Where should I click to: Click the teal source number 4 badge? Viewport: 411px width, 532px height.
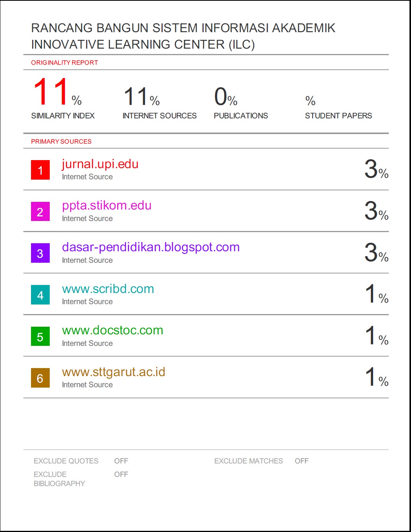point(40,295)
